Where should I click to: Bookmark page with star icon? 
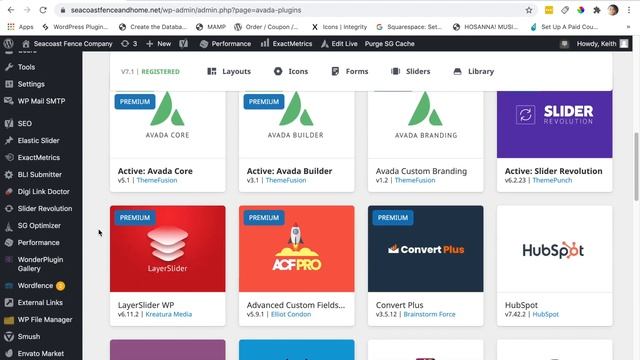529,10
